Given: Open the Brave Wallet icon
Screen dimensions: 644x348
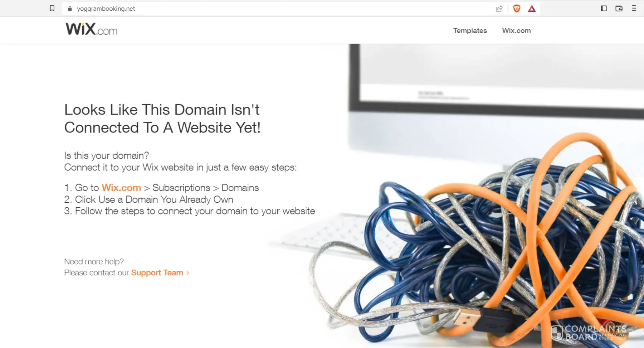Looking at the screenshot, I should tap(619, 8).
